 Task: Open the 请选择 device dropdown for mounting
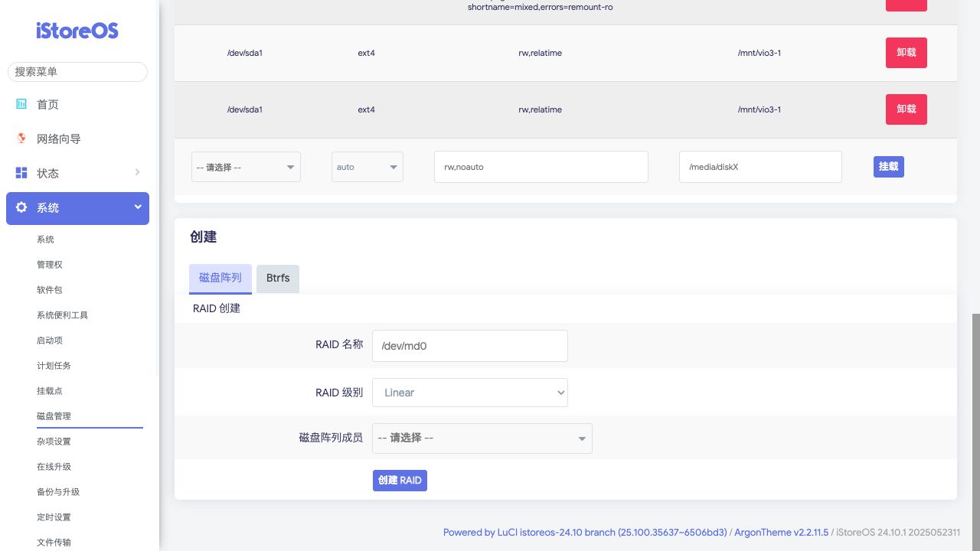coord(245,167)
